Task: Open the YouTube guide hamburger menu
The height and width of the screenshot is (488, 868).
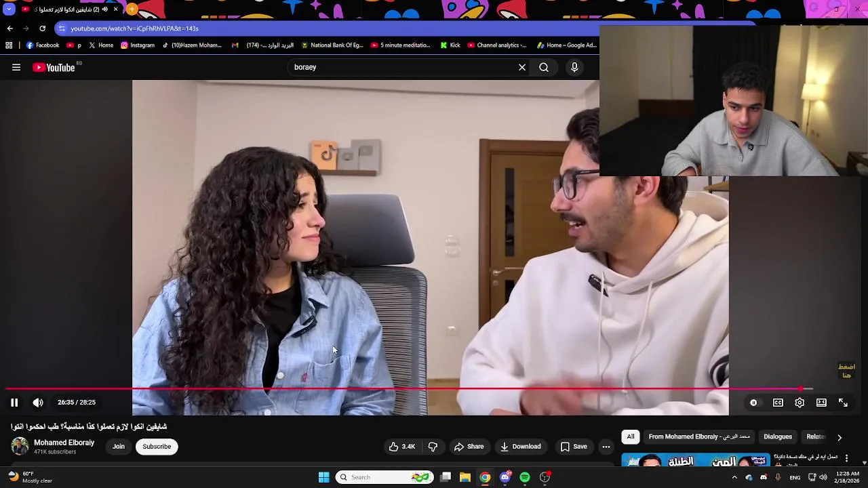Action: point(16,67)
